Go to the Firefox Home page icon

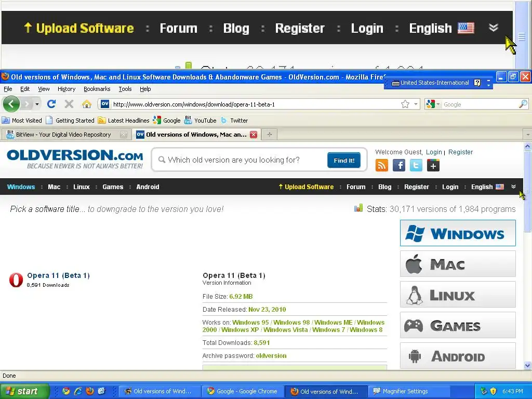[87, 104]
